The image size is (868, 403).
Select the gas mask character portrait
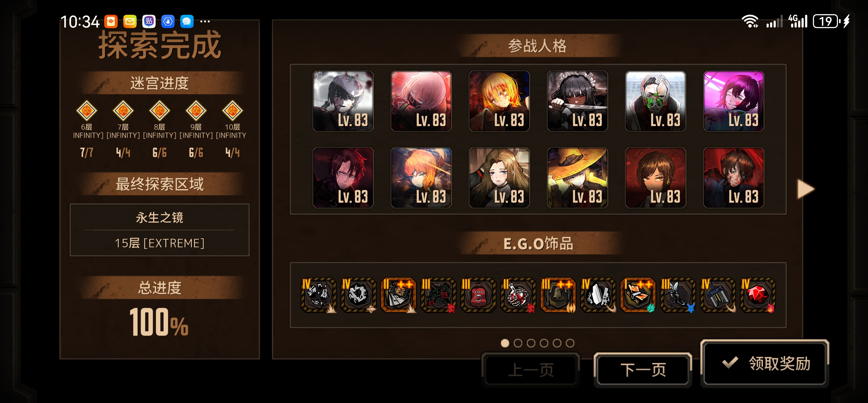(x=655, y=101)
